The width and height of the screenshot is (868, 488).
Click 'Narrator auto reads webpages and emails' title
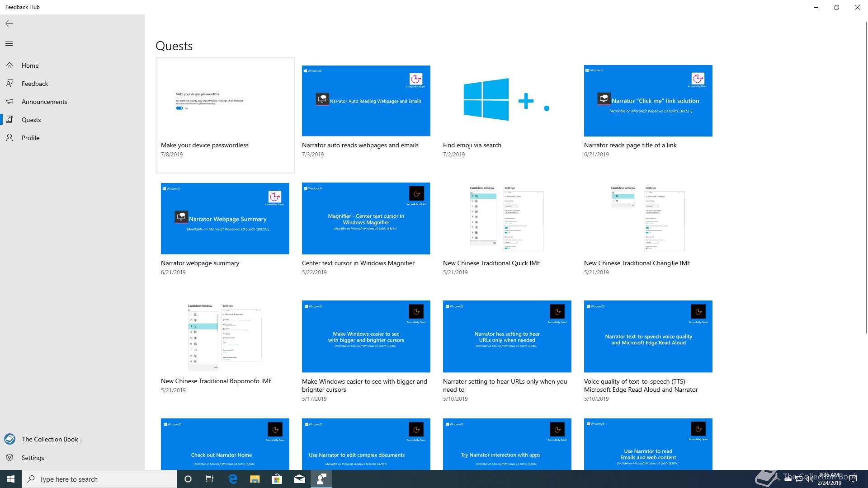click(x=360, y=145)
